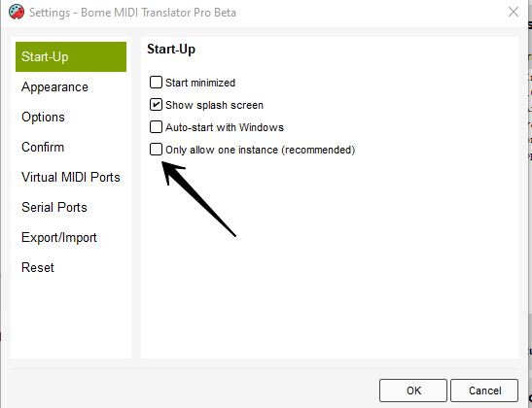Choose the Reset category in sidebar
The height and width of the screenshot is (408, 532).
[38, 267]
